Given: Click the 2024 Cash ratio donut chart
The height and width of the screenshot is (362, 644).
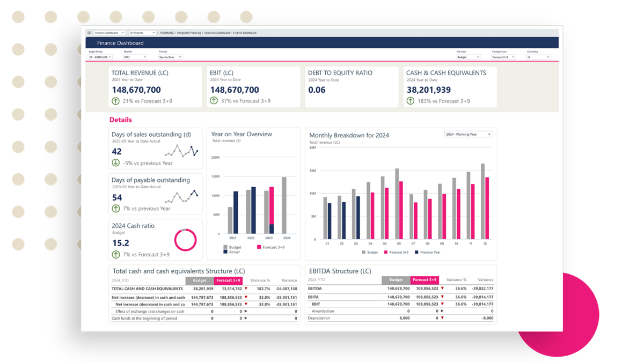Looking at the screenshot, I should [186, 240].
